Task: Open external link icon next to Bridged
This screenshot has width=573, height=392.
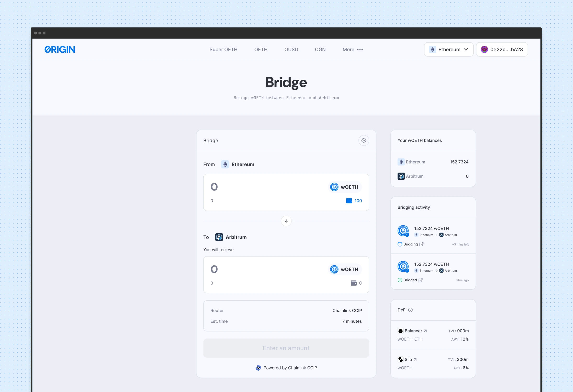Action: coord(420,280)
